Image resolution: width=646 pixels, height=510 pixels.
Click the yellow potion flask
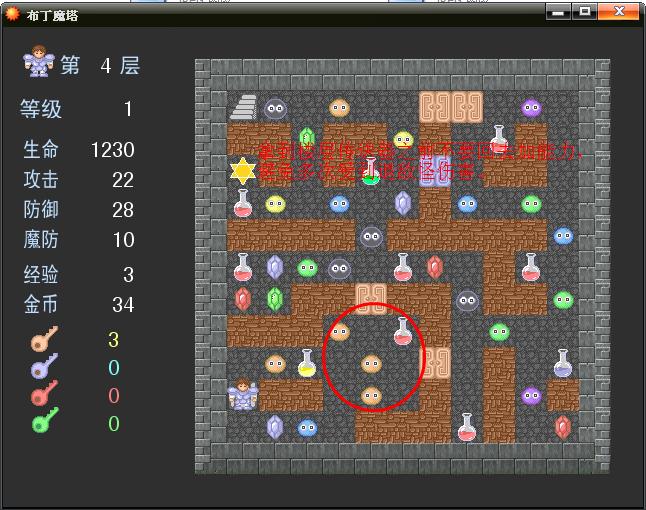click(x=307, y=363)
